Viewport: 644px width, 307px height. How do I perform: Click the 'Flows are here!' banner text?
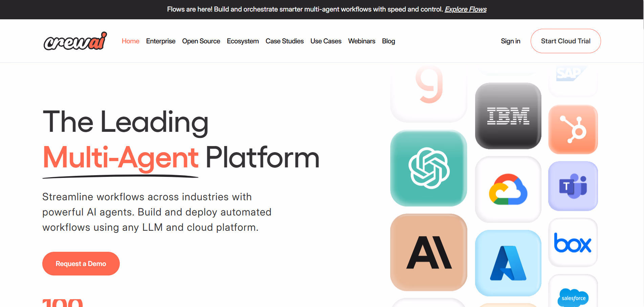click(x=305, y=9)
